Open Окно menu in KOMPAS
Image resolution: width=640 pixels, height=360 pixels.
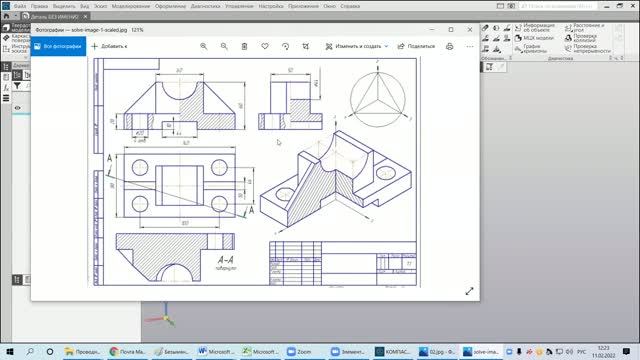tap(329, 6)
